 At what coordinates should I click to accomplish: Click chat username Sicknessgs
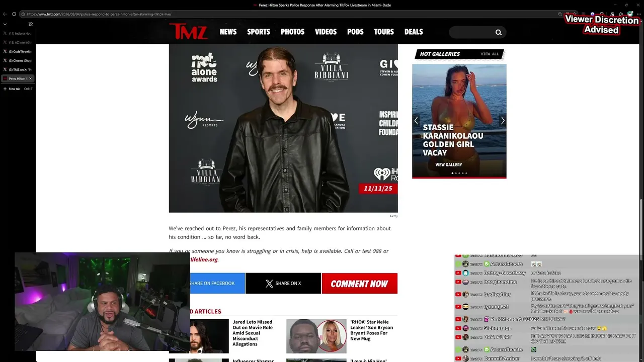click(x=498, y=328)
